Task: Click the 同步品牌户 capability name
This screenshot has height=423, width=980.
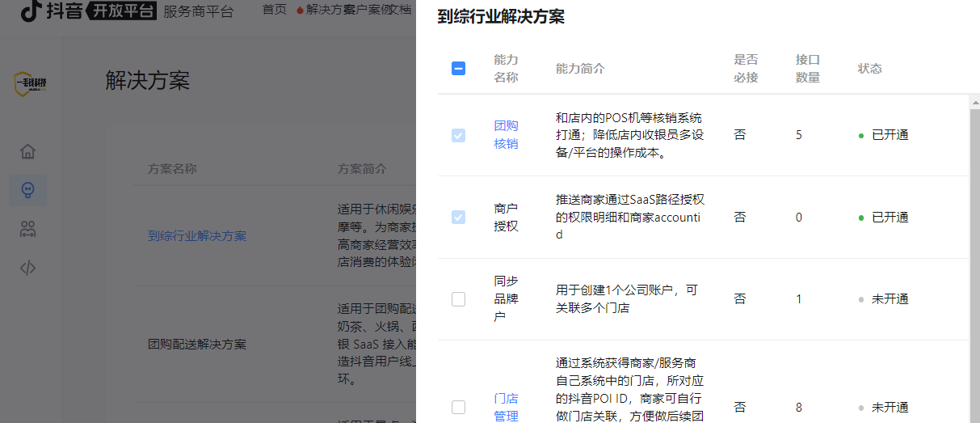Action: [507, 299]
